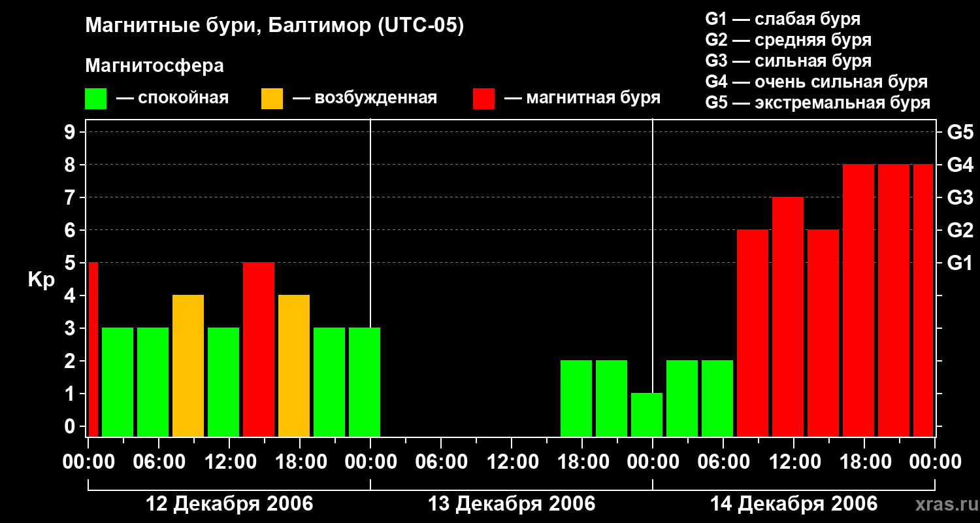Click the '13 Декабря 2006' date label

[512, 504]
